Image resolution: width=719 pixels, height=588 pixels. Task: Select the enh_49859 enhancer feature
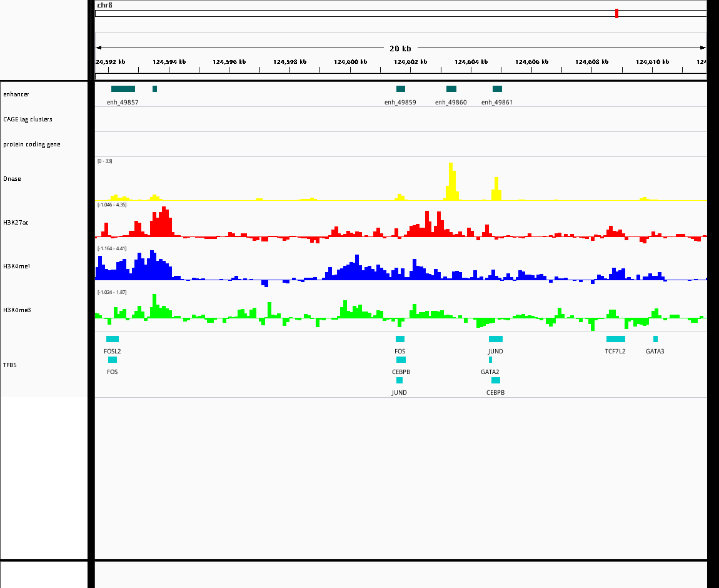[x=401, y=89]
